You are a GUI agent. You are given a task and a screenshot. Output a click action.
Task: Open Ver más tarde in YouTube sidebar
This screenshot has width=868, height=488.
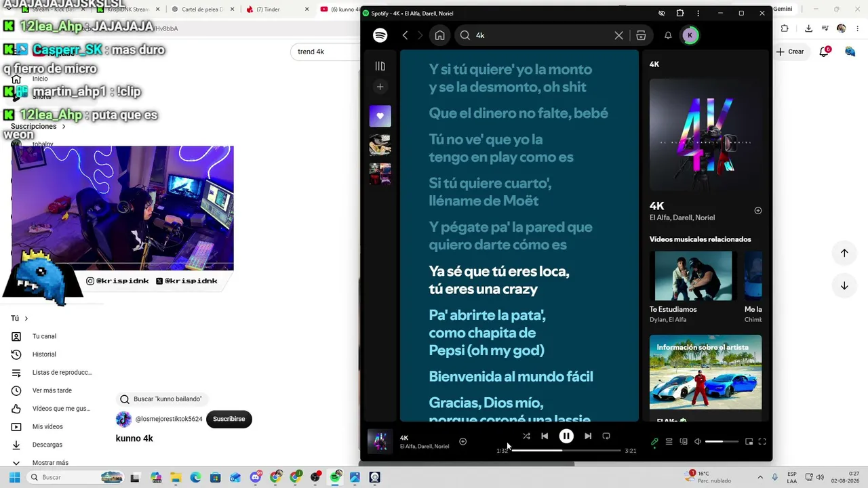[x=53, y=390]
